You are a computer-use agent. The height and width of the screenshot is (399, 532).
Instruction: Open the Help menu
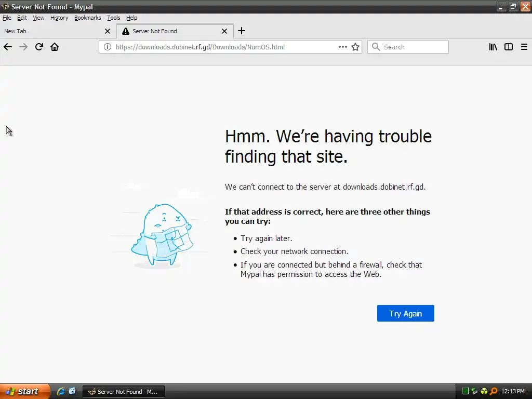click(x=131, y=18)
